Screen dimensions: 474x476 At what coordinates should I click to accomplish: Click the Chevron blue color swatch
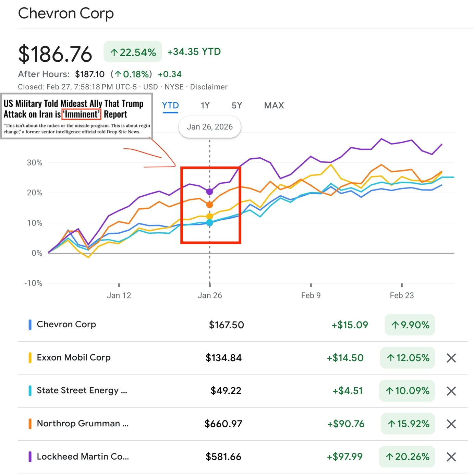[x=30, y=325]
